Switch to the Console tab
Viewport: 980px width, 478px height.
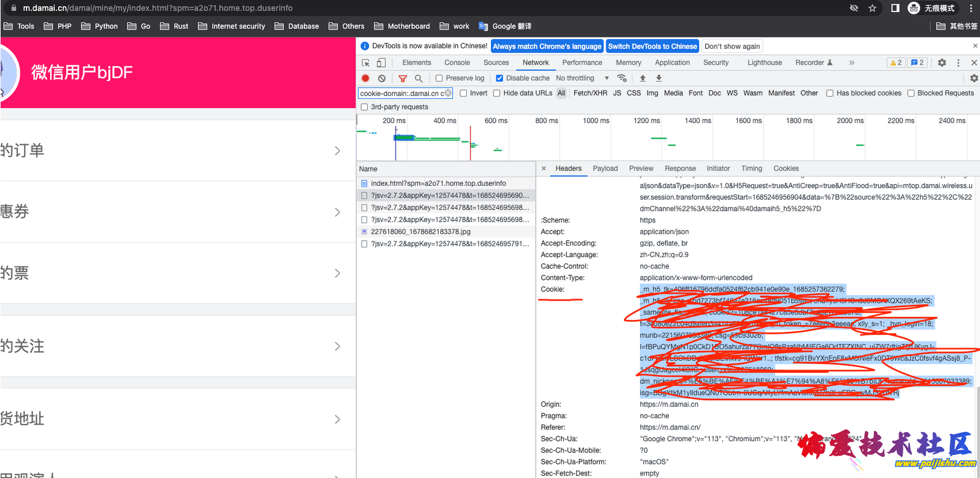pos(456,63)
